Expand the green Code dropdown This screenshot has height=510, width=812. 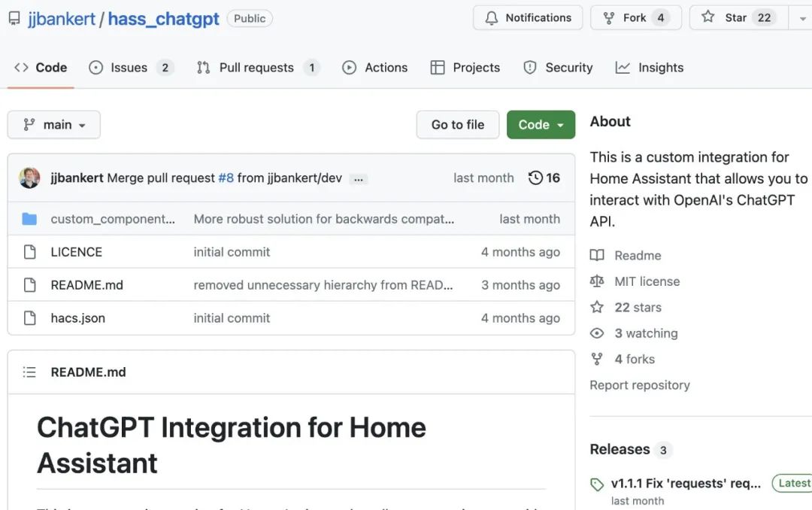pyautogui.click(x=541, y=125)
